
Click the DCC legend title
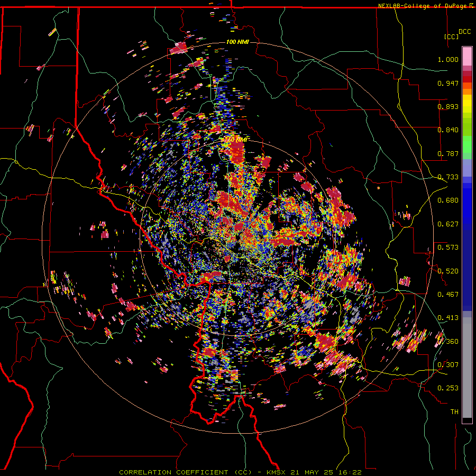tap(464, 32)
